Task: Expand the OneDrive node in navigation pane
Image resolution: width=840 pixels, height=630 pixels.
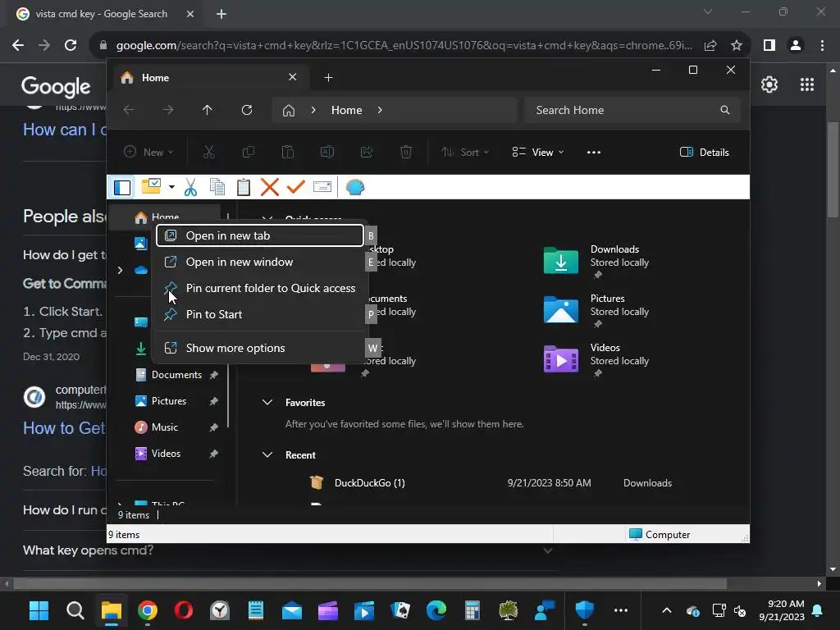Action: pos(120,271)
